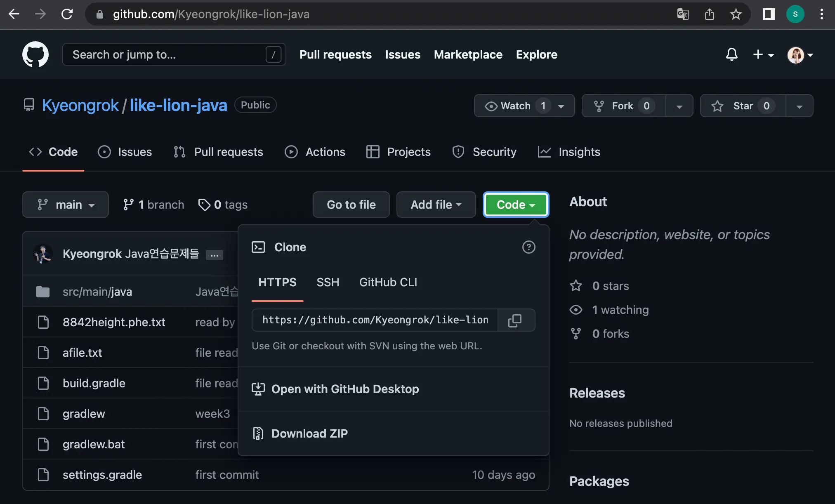Watch the repository
Viewport: 835px width, 504px height.
point(524,106)
